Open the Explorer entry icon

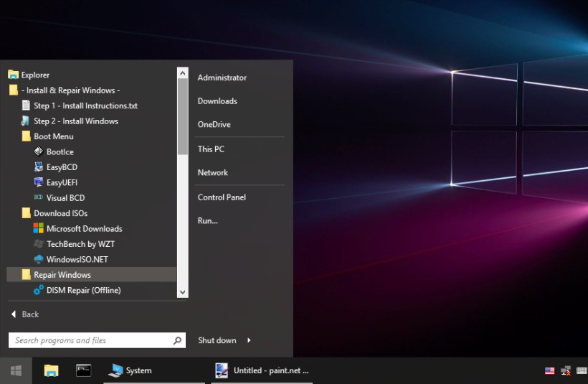(13, 75)
